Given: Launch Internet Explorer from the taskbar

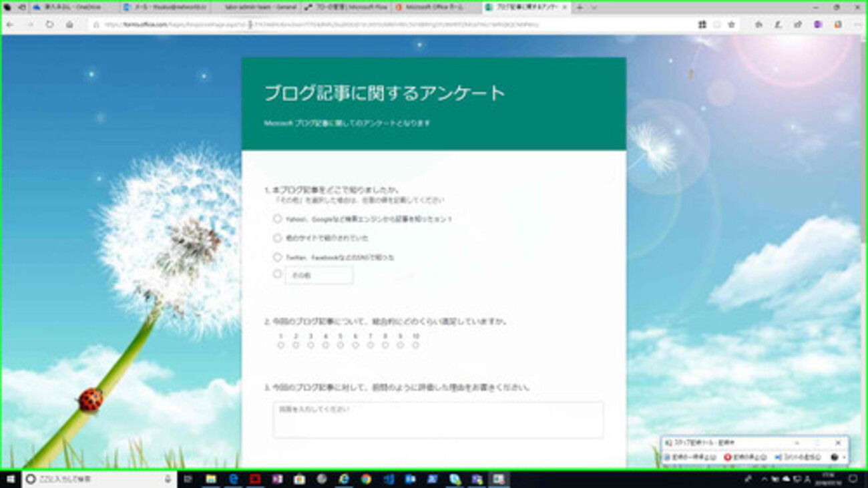Looking at the screenshot, I should coord(344,479).
